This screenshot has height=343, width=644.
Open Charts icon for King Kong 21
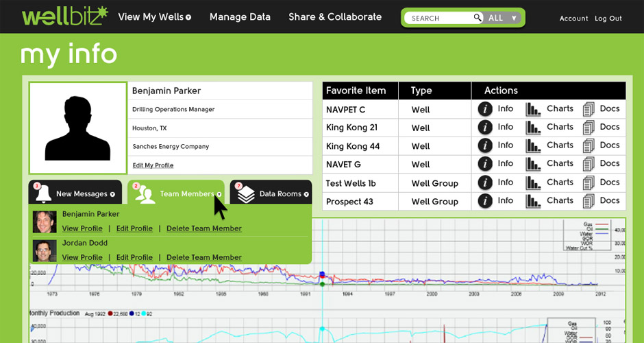533,128
